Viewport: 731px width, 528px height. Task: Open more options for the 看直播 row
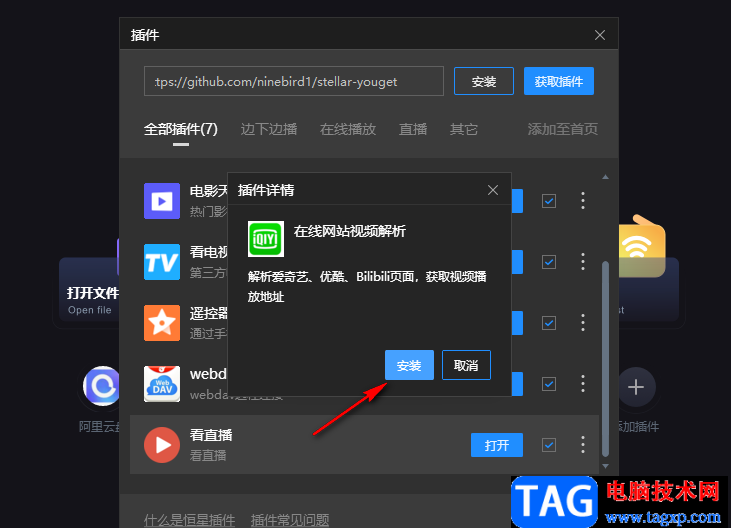click(583, 445)
